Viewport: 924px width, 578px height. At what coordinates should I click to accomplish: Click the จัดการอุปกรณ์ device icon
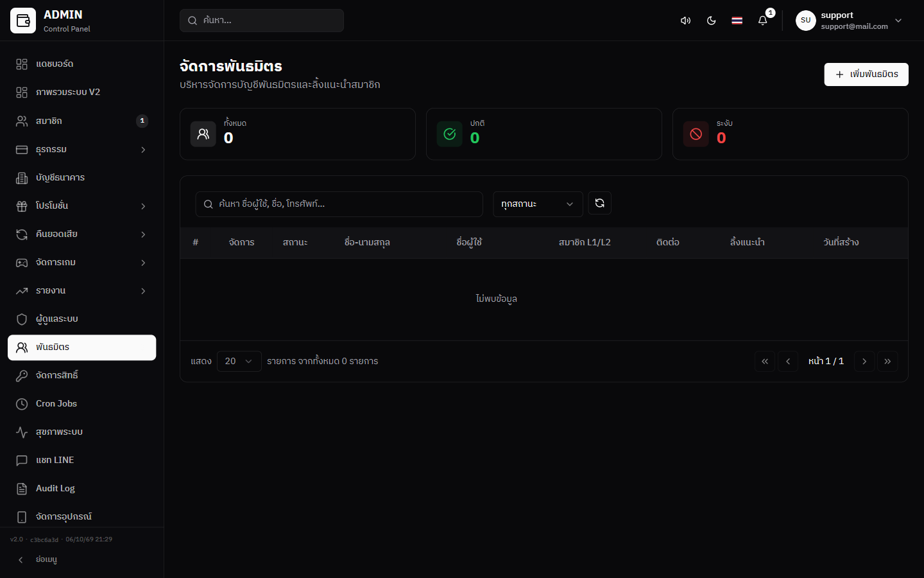point(22,517)
